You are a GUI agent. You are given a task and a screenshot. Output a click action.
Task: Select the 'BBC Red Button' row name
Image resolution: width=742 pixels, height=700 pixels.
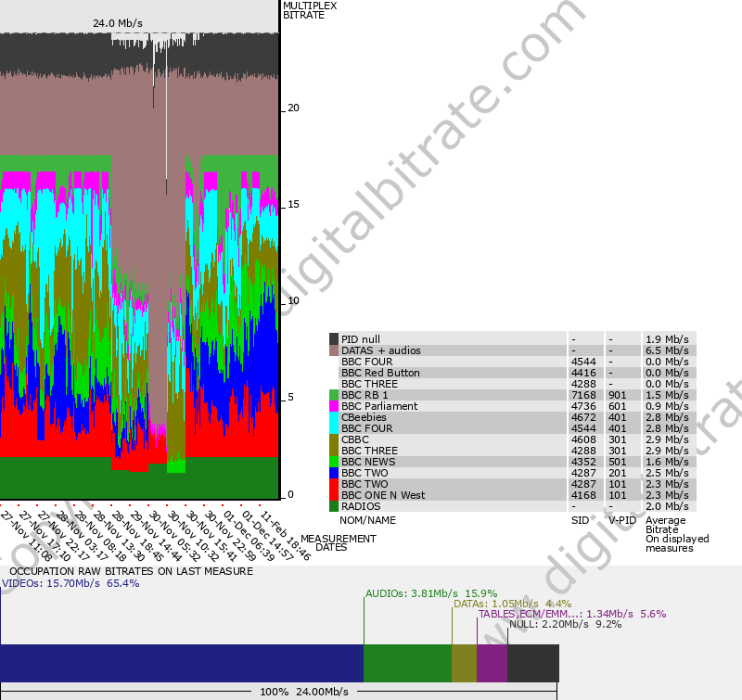click(380, 373)
